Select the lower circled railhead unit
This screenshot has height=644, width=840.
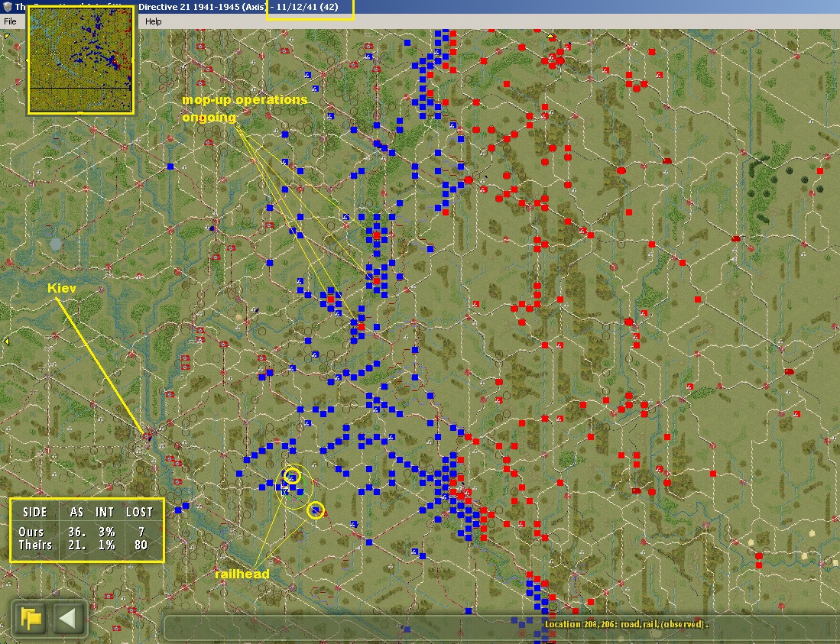(316, 510)
